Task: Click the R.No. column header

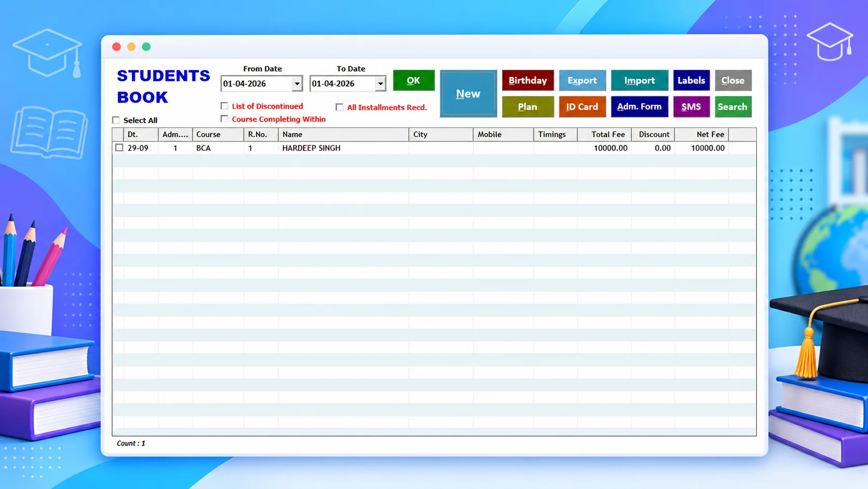Action: point(261,134)
